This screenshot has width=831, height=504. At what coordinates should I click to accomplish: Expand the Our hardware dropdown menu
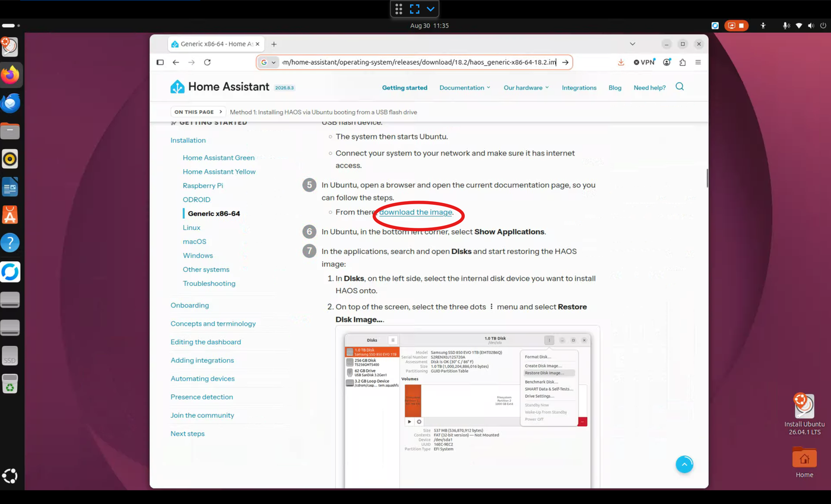526,88
